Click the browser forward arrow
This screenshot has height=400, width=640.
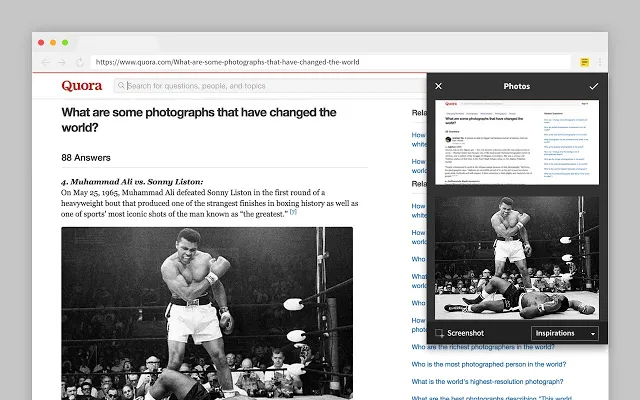pos(62,62)
